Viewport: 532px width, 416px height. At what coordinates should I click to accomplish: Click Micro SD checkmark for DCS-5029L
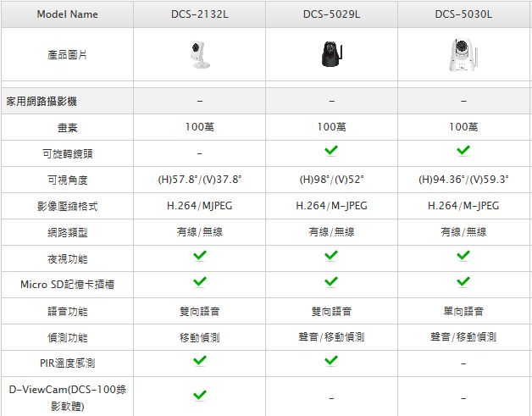331,281
